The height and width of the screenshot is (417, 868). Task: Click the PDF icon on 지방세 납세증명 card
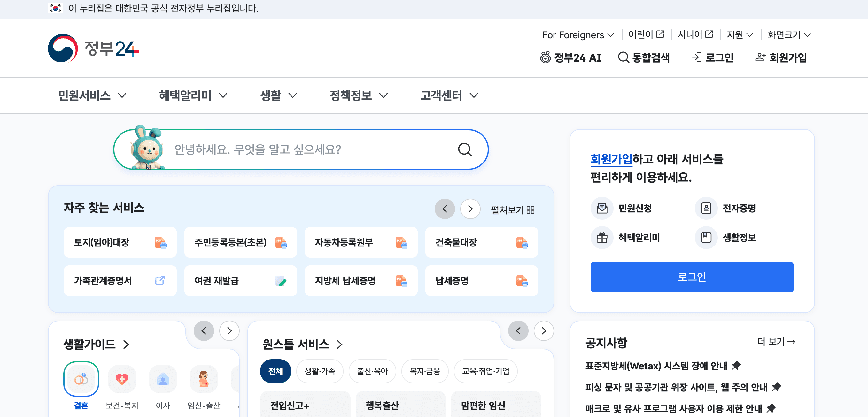[x=402, y=281]
